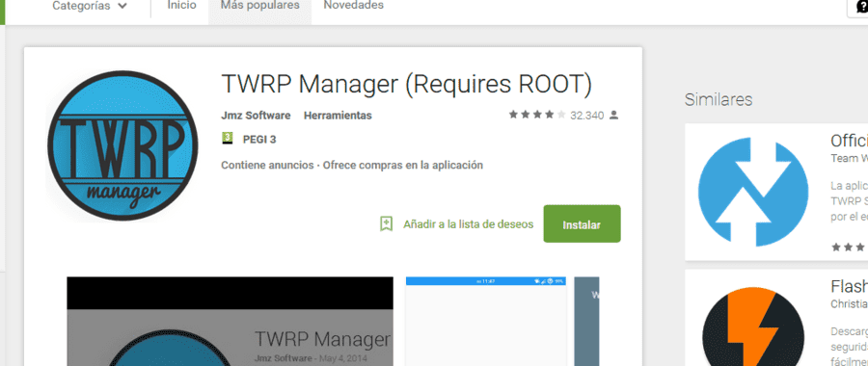Open the Official similar app title
868x366 pixels.
pos(849,141)
